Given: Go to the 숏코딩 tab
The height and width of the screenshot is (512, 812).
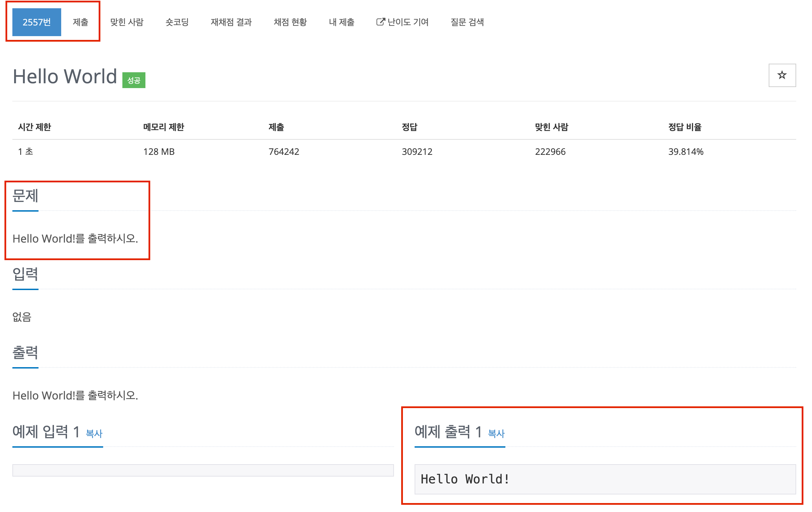Looking at the screenshot, I should click(177, 22).
